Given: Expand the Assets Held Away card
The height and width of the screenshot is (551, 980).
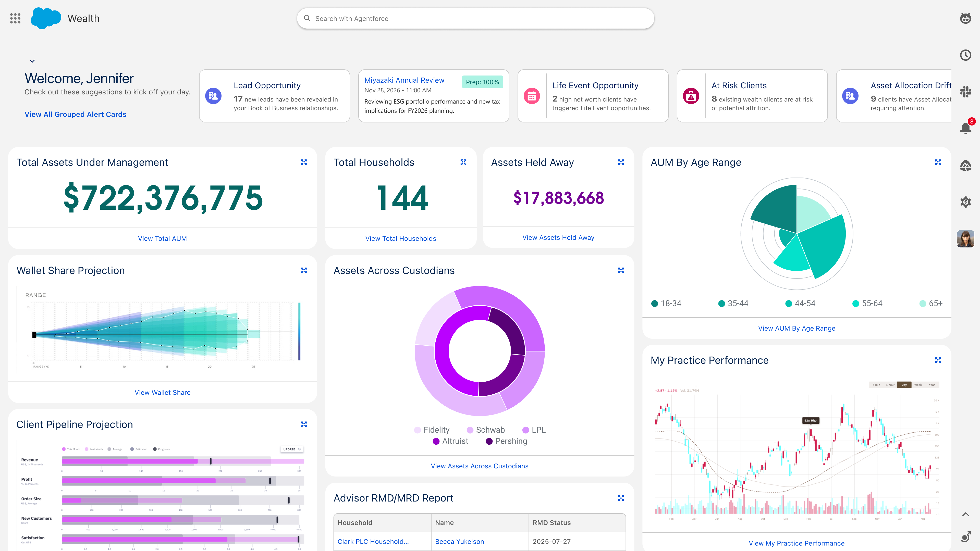Looking at the screenshot, I should click(x=621, y=162).
